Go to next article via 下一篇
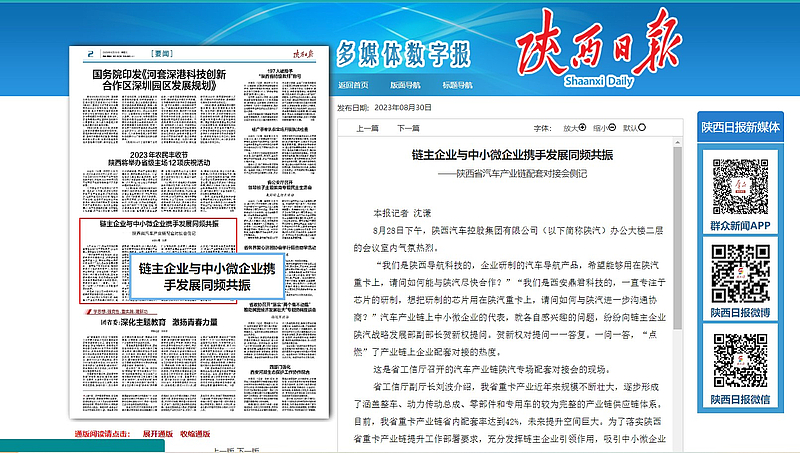Viewport: 800px width, 453px height. pos(408,128)
